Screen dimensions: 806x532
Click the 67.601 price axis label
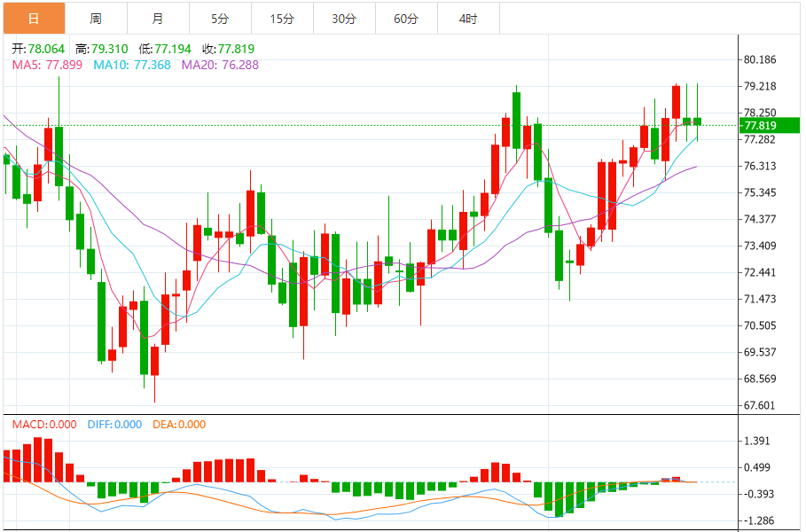tap(760, 405)
